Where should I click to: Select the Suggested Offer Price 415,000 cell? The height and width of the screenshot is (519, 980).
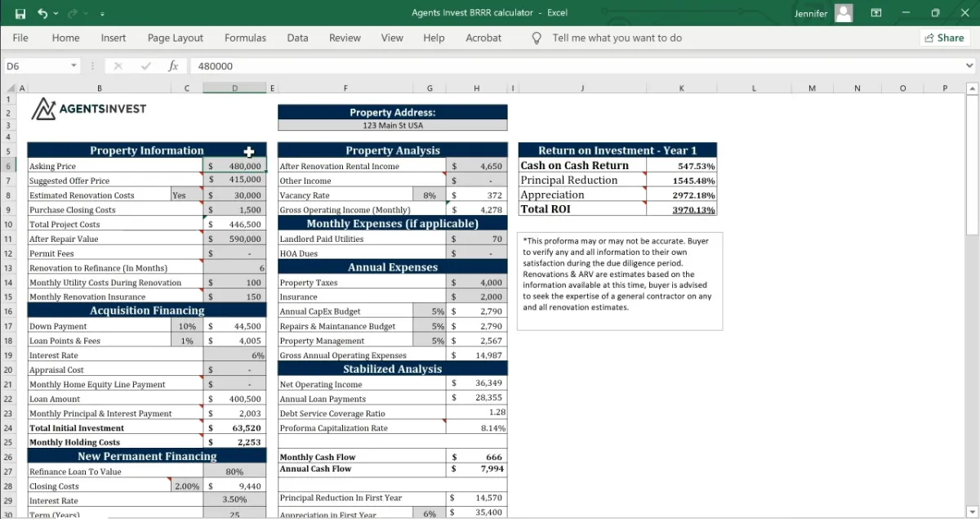pos(234,180)
